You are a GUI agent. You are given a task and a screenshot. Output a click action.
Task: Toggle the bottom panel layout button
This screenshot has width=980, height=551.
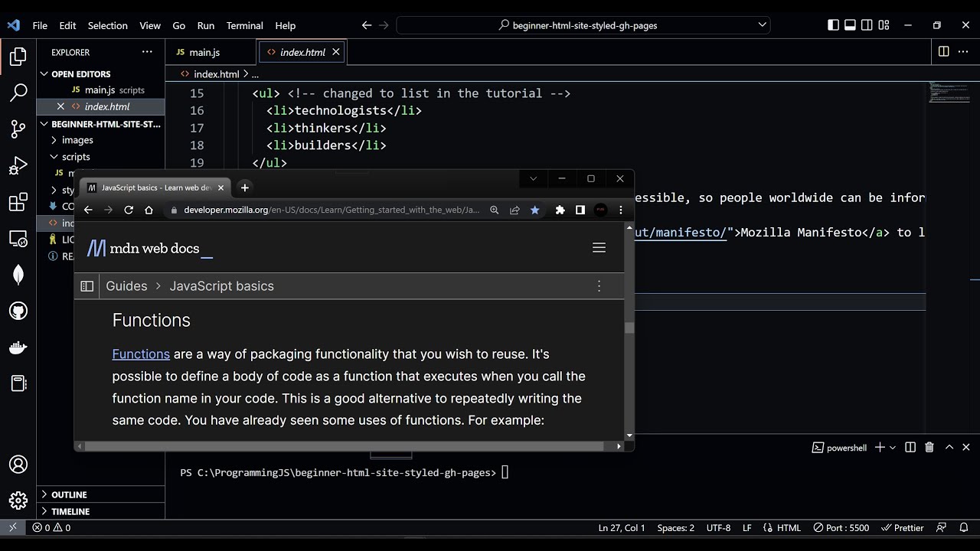tap(850, 25)
